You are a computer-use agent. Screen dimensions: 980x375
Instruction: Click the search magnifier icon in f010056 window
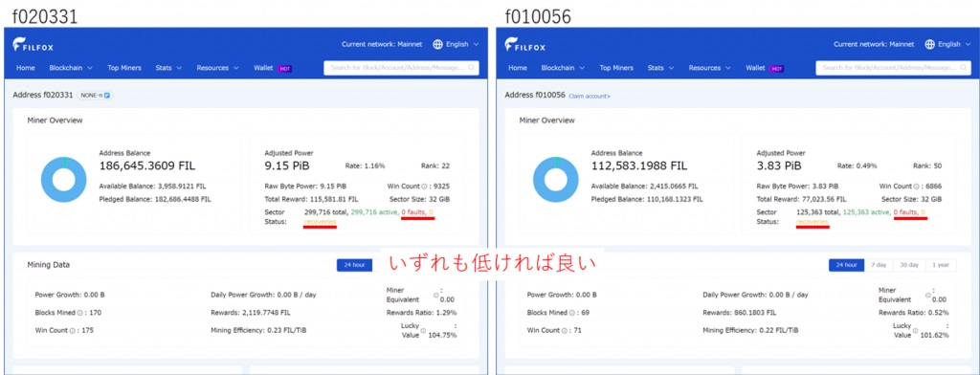pos(963,68)
